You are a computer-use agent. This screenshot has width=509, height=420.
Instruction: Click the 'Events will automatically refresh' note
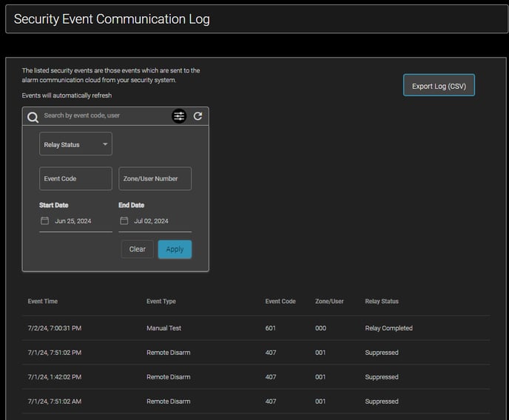(x=67, y=95)
